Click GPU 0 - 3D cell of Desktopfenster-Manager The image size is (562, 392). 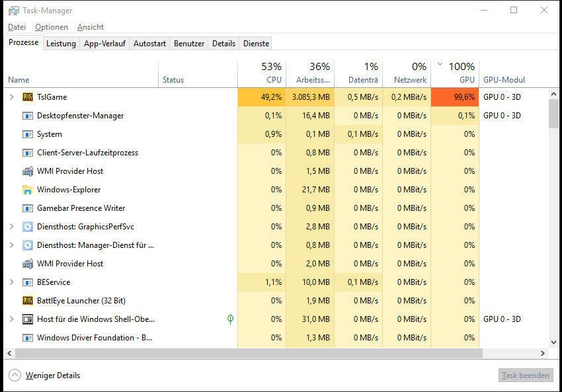[x=502, y=116]
